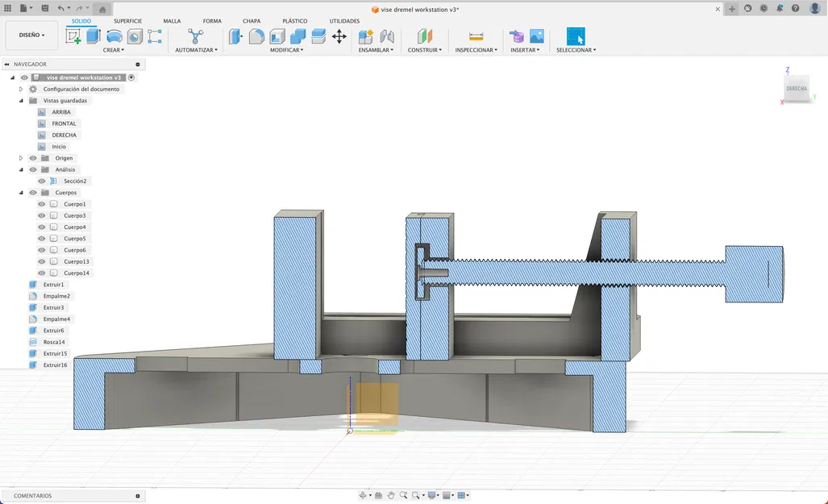Switch to the SUPERFICIE tab

[127, 20]
